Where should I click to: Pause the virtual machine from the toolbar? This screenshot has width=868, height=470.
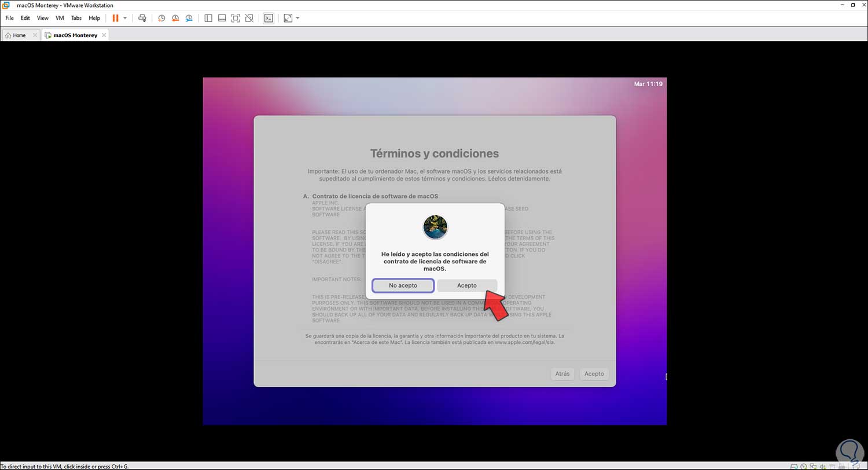tap(115, 18)
